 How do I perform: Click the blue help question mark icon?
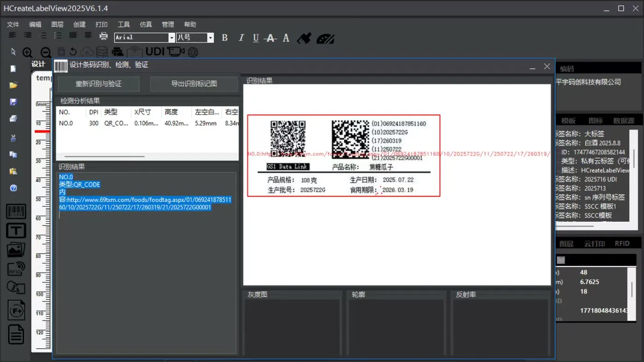(13, 188)
